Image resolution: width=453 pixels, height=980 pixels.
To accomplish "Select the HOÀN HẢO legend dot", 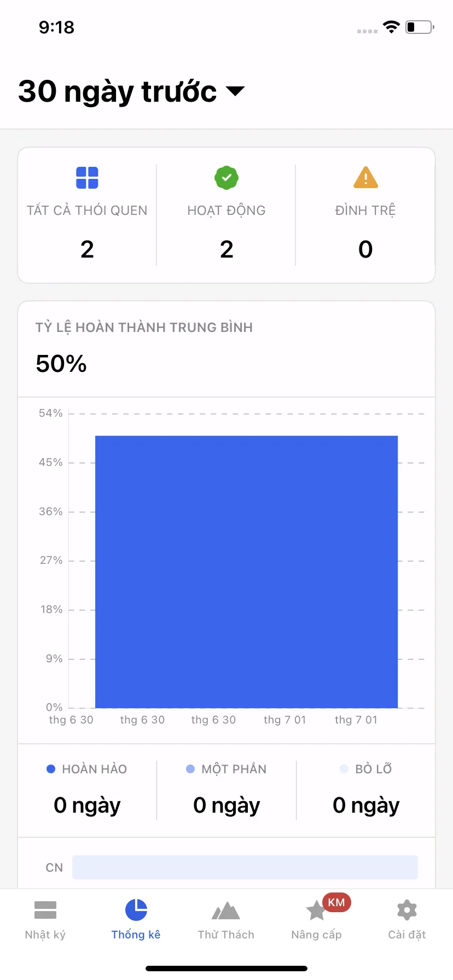I will (51, 769).
